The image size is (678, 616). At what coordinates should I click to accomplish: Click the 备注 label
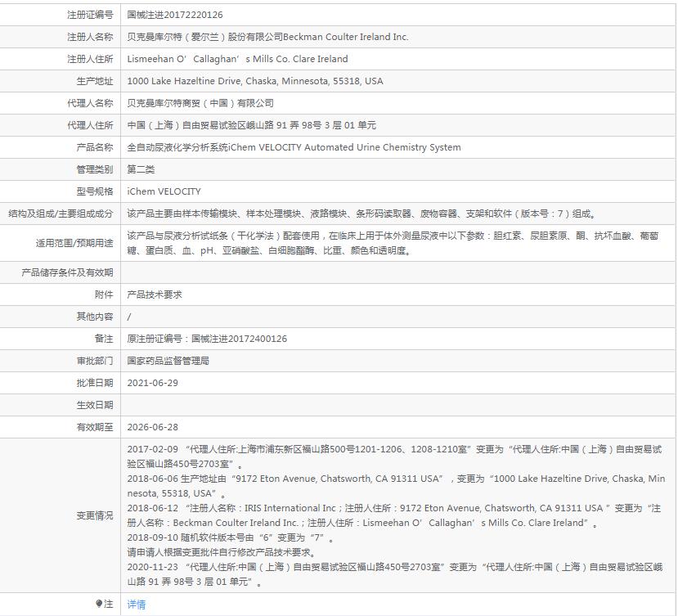tap(104, 339)
